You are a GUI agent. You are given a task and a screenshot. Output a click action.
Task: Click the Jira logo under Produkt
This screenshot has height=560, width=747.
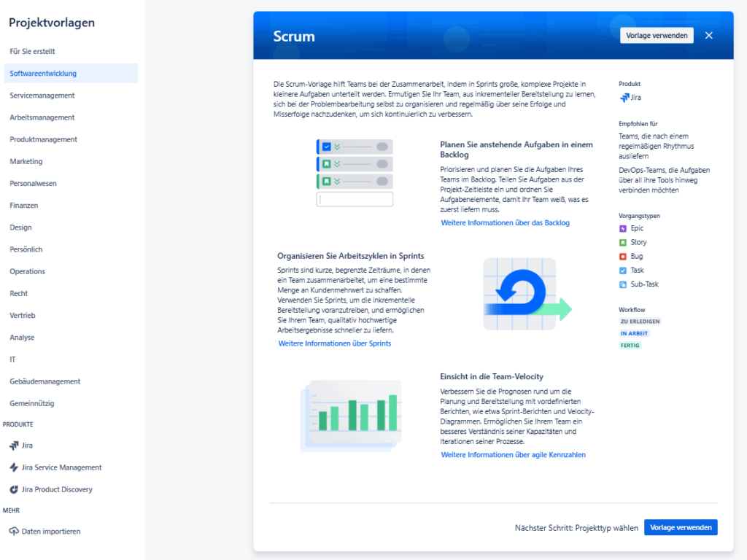[626, 97]
